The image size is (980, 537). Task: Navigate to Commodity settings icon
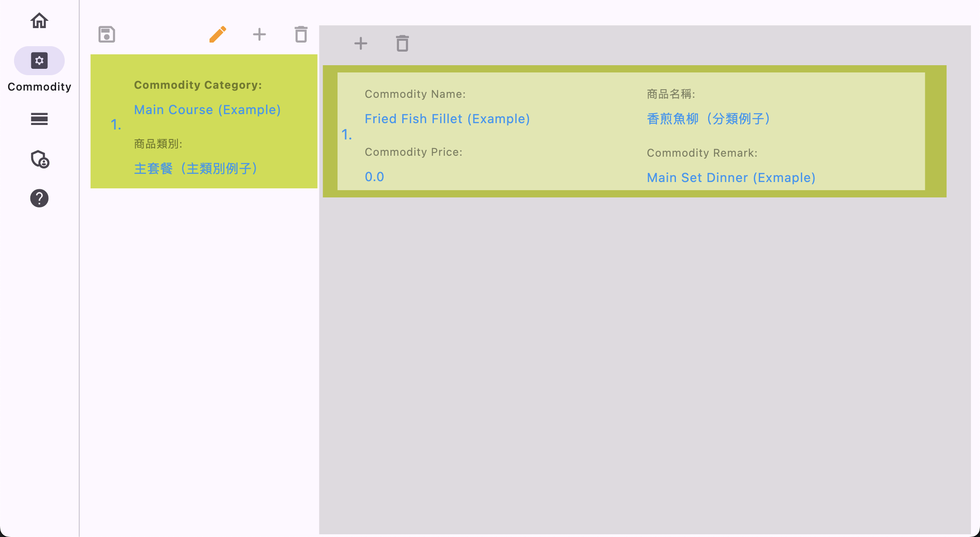(x=39, y=61)
